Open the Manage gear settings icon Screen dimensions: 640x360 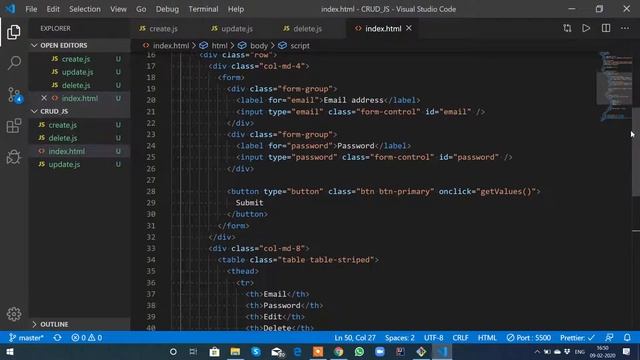14,313
